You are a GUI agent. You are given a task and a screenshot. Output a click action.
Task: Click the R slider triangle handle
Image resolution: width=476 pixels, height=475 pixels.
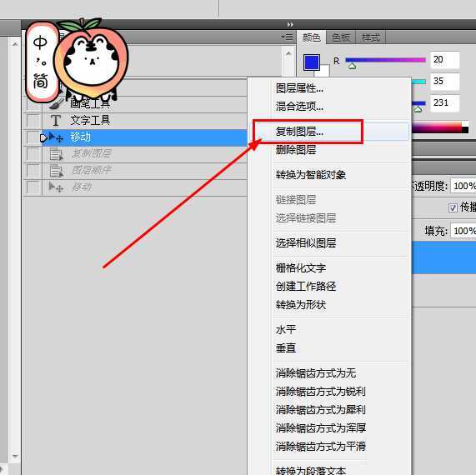[x=352, y=66]
